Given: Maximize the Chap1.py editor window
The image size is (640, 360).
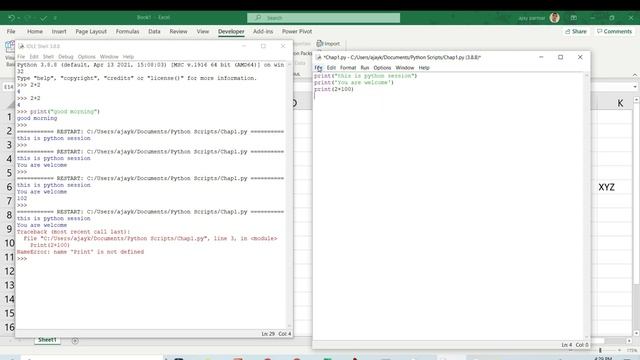Looking at the screenshot, I should point(560,57).
